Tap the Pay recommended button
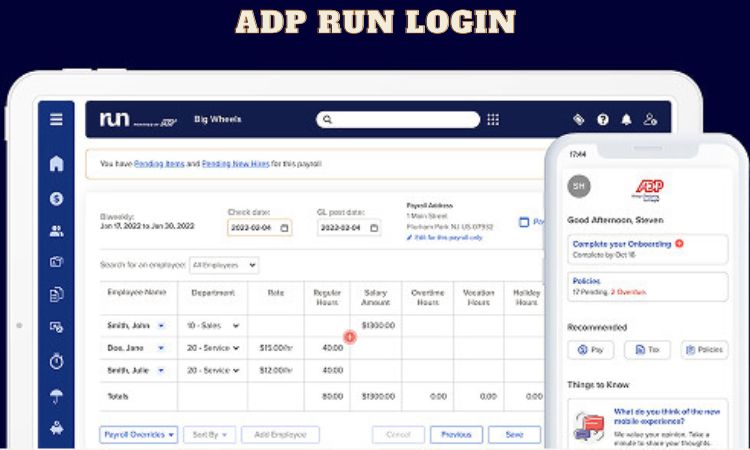Image resolution: width=750 pixels, height=450 pixels. (x=591, y=350)
